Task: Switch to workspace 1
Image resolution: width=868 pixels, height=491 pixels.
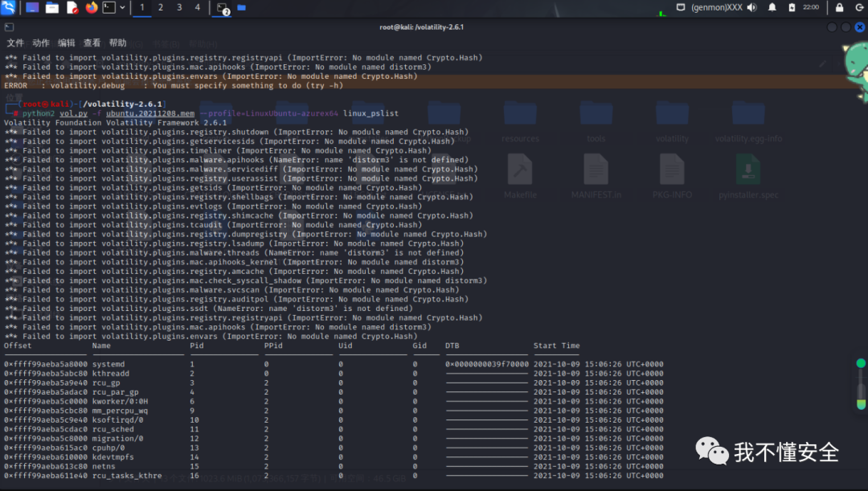Action: [x=141, y=7]
